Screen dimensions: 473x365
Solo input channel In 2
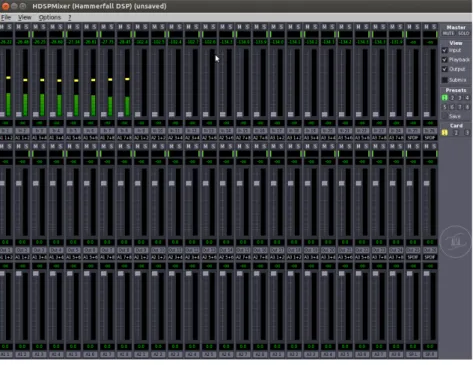pyautogui.click(x=26, y=27)
